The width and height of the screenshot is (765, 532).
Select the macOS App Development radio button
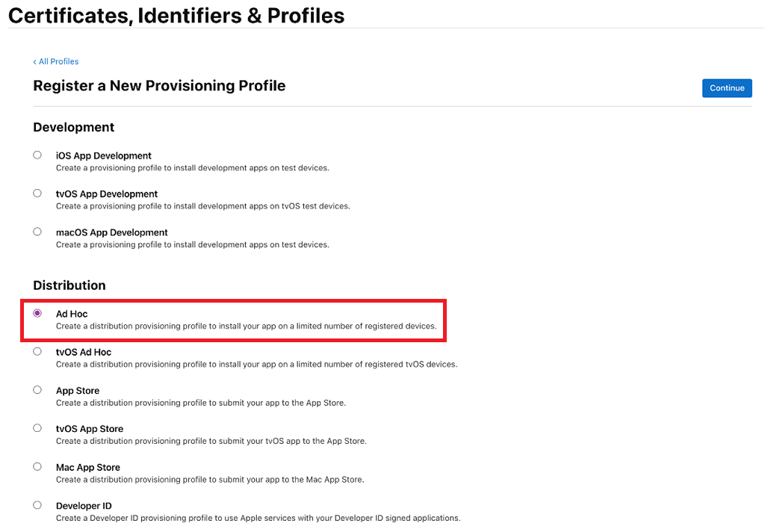coord(37,232)
